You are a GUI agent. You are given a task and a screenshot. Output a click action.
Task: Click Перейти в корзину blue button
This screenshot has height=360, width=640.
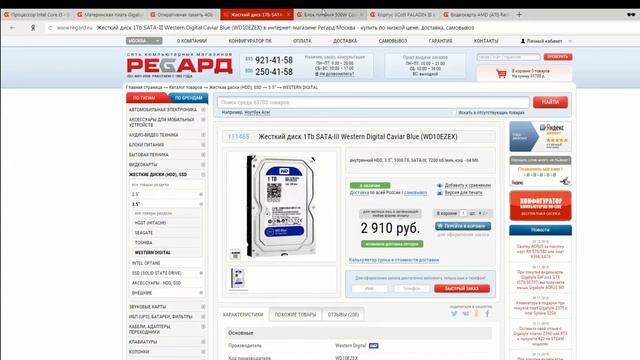pyautogui.click(x=463, y=226)
